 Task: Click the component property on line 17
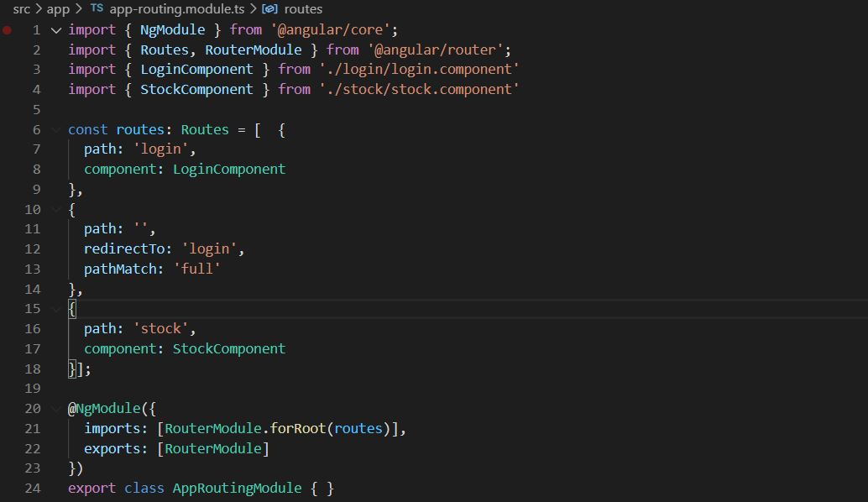[121, 349]
